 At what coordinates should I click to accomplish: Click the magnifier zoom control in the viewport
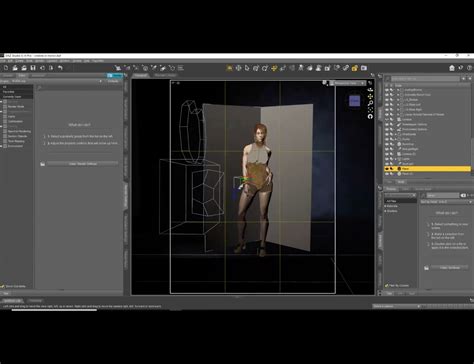370,103
